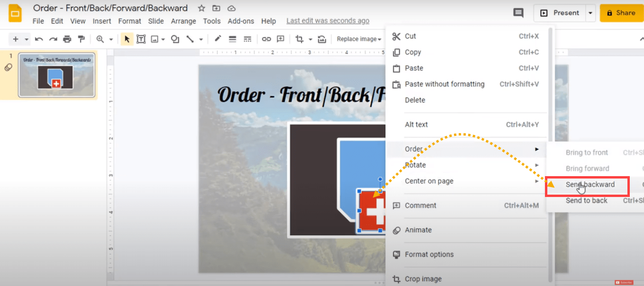
Task: Choose Paste from context menu
Action: [x=467, y=68]
